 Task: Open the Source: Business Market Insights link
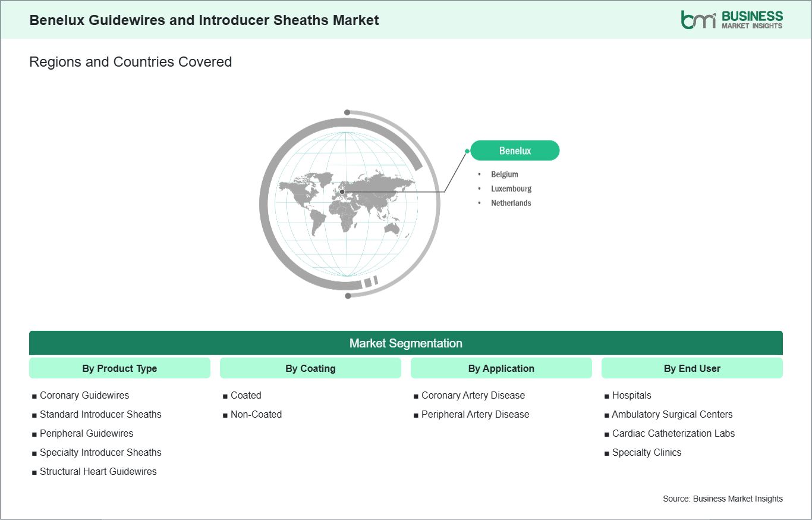coord(723,499)
